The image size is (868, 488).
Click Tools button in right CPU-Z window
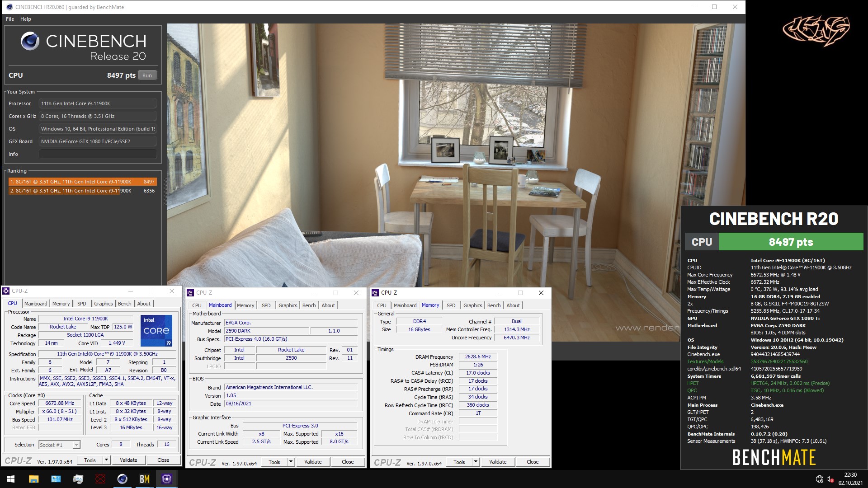coord(459,462)
